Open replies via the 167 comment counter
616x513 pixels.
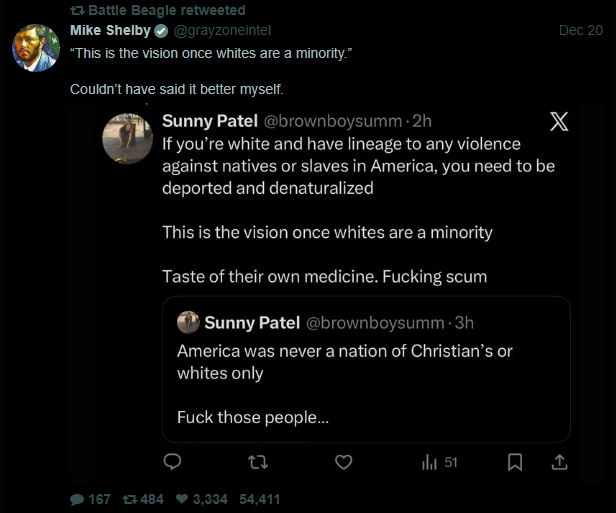(90, 499)
